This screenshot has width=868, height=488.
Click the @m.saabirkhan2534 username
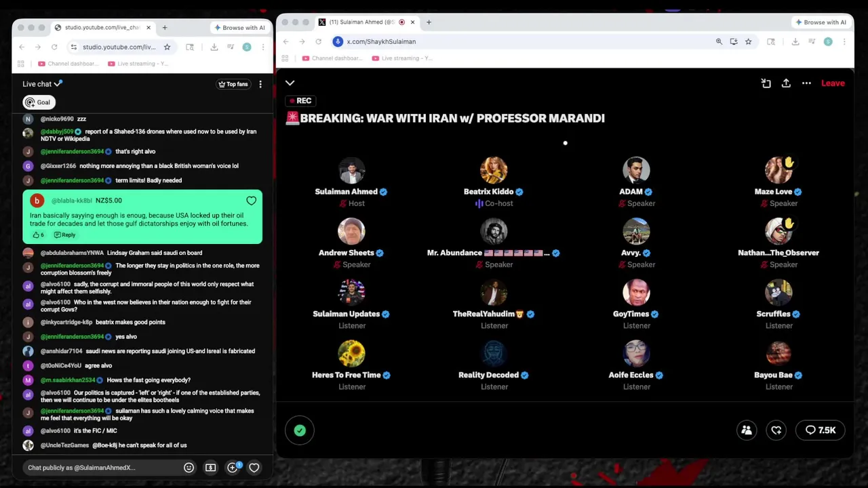pos(68,380)
